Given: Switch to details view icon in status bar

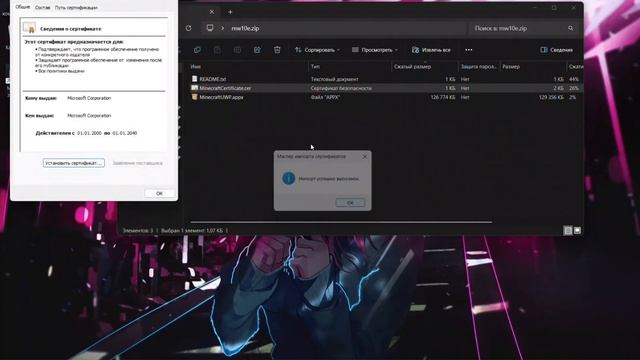Looking at the screenshot, I should point(568,231).
